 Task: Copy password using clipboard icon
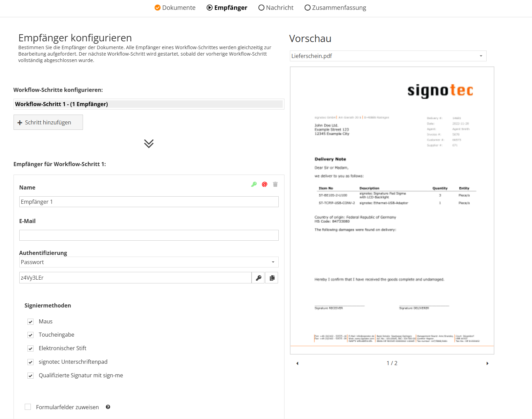click(272, 278)
